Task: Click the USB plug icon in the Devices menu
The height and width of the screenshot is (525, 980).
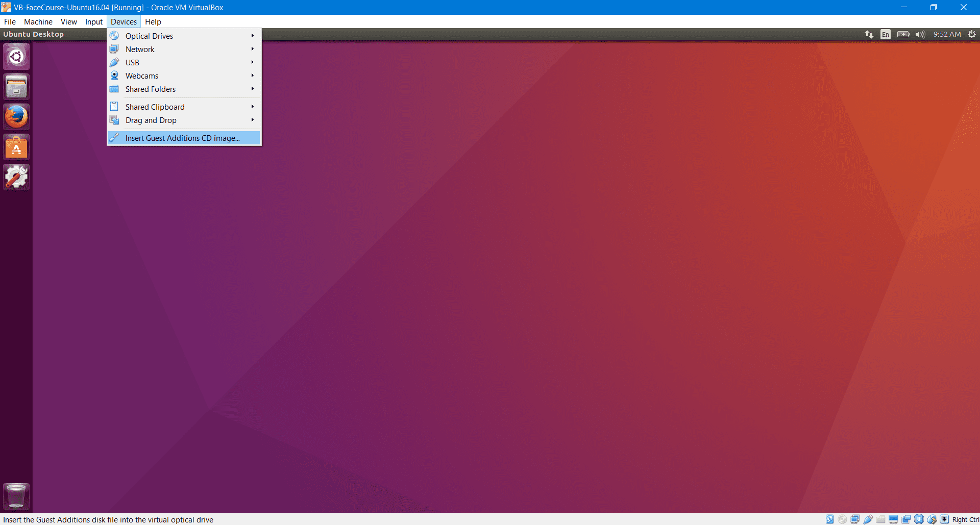Action: 114,62
